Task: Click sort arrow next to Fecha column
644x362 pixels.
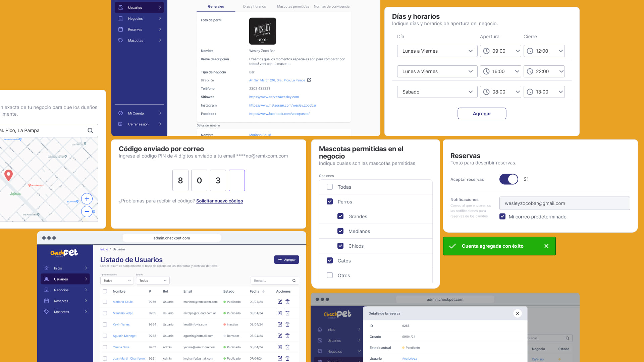Action: (263, 292)
